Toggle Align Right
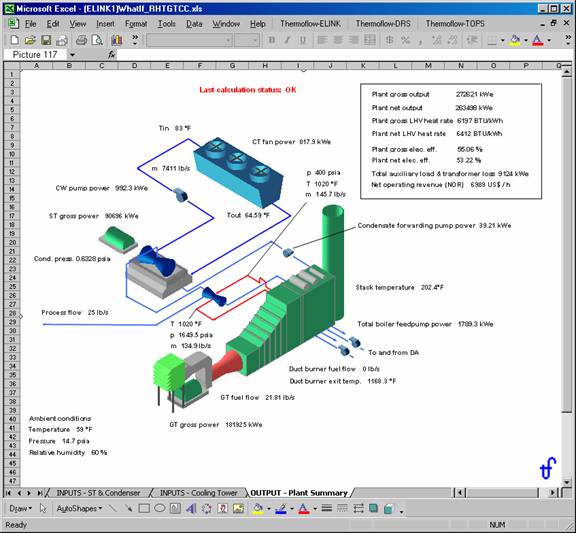The image size is (576, 533). pos(354,40)
